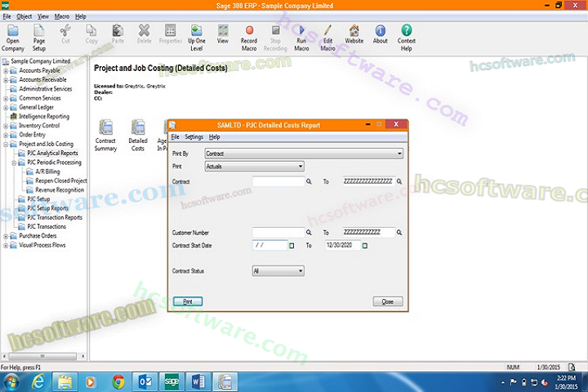Screen dimensions: 588x392
Task: Click the Customer Number from input field
Action: click(x=278, y=233)
